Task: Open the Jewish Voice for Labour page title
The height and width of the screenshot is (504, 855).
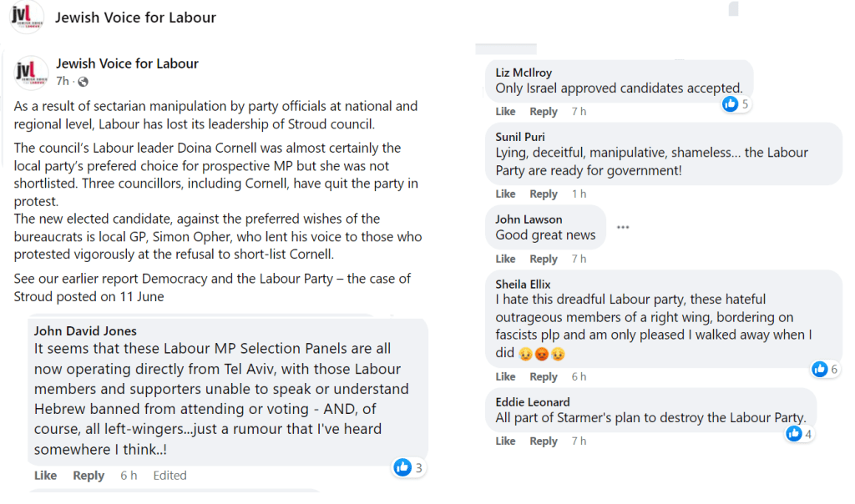Action: click(x=135, y=18)
